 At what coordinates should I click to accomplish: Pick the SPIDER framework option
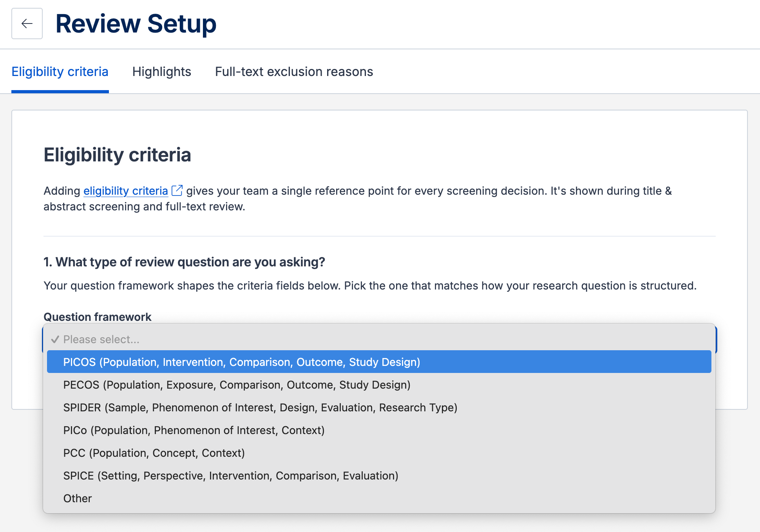point(379,407)
